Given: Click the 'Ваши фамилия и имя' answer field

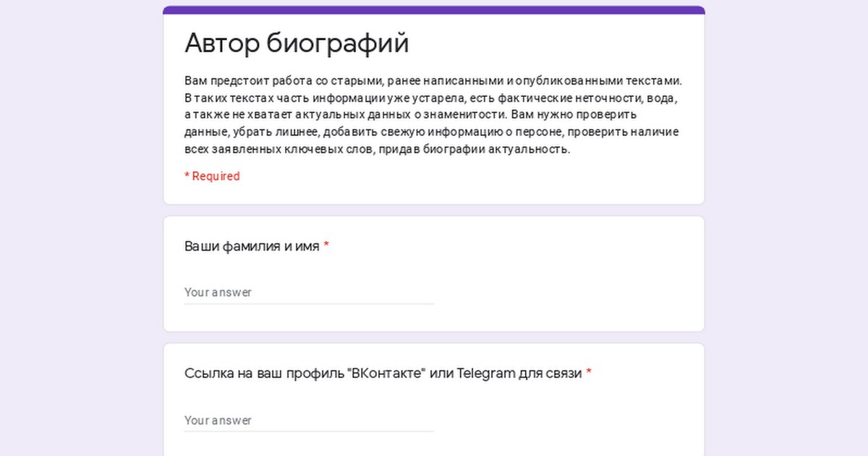Looking at the screenshot, I should point(309,292).
